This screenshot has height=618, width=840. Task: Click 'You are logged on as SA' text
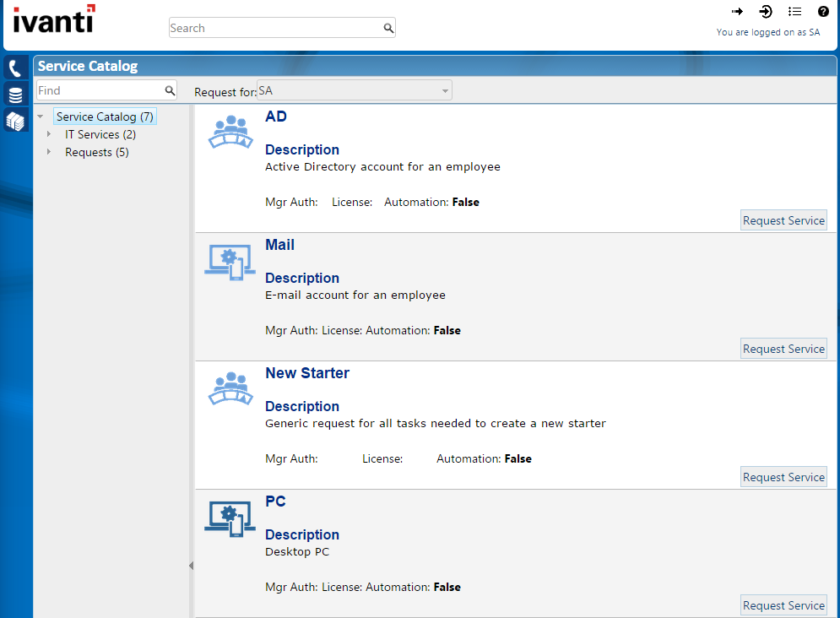(x=767, y=32)
